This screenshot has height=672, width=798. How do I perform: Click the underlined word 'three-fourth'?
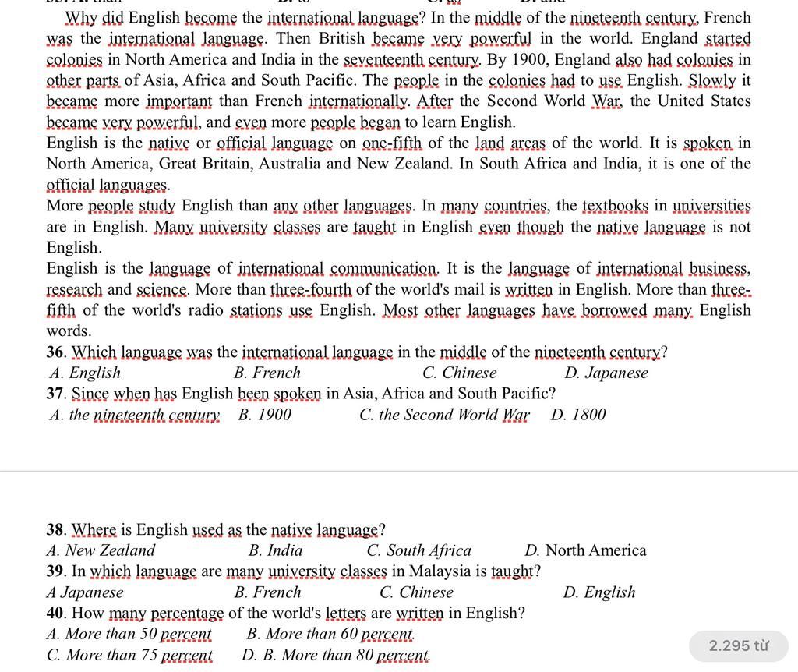[310, 289]
